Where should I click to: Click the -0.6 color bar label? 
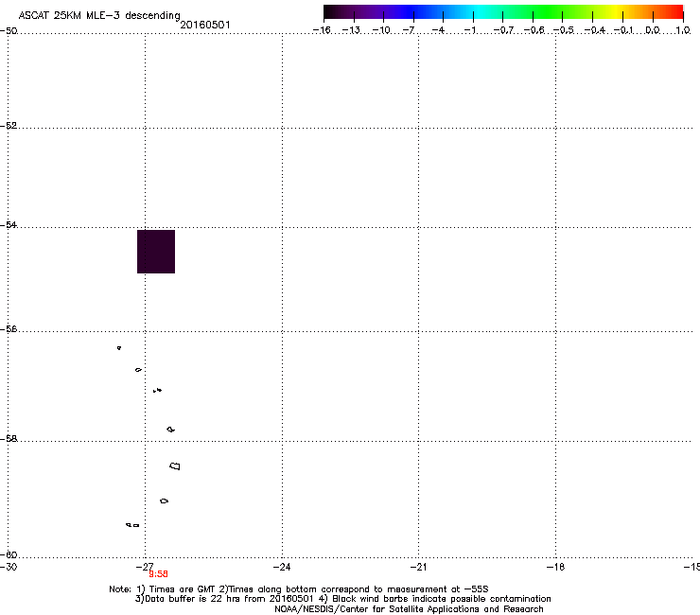click(534, 30)
